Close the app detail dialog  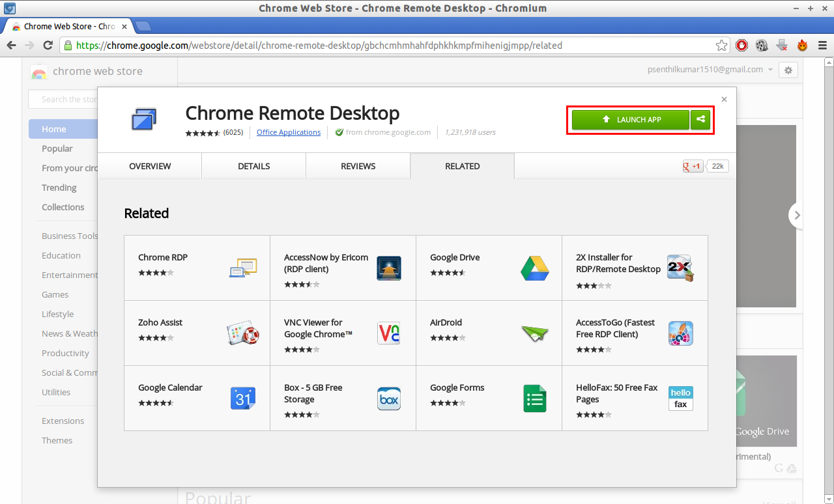click(x=724, y=100)
